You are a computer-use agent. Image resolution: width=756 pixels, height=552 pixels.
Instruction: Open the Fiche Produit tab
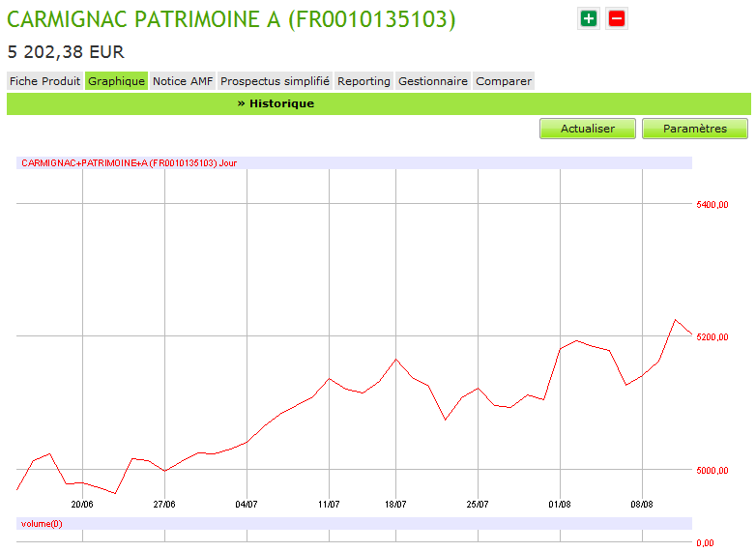coord(44,81)
